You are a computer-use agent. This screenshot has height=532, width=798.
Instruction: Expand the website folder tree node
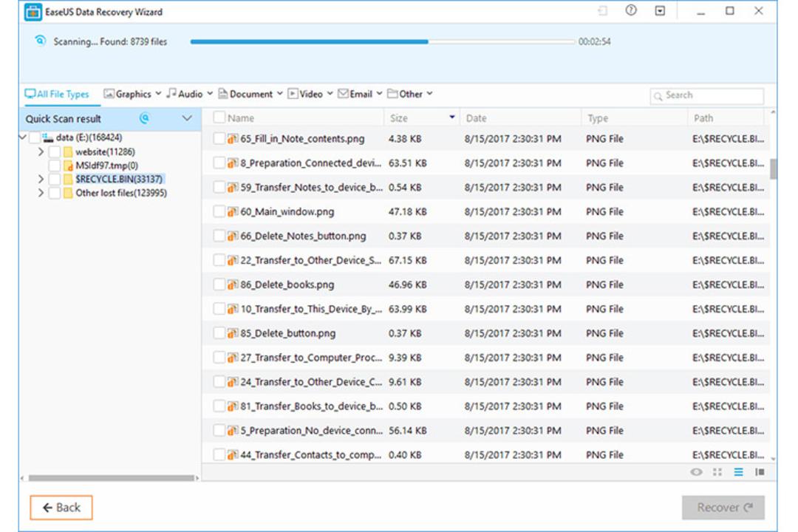coord(41,151)
